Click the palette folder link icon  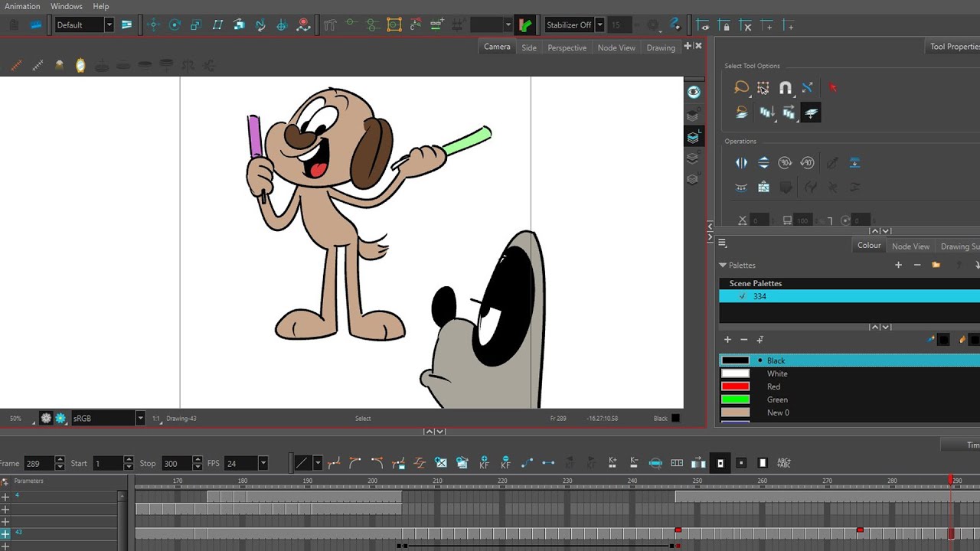coord(936,265)
